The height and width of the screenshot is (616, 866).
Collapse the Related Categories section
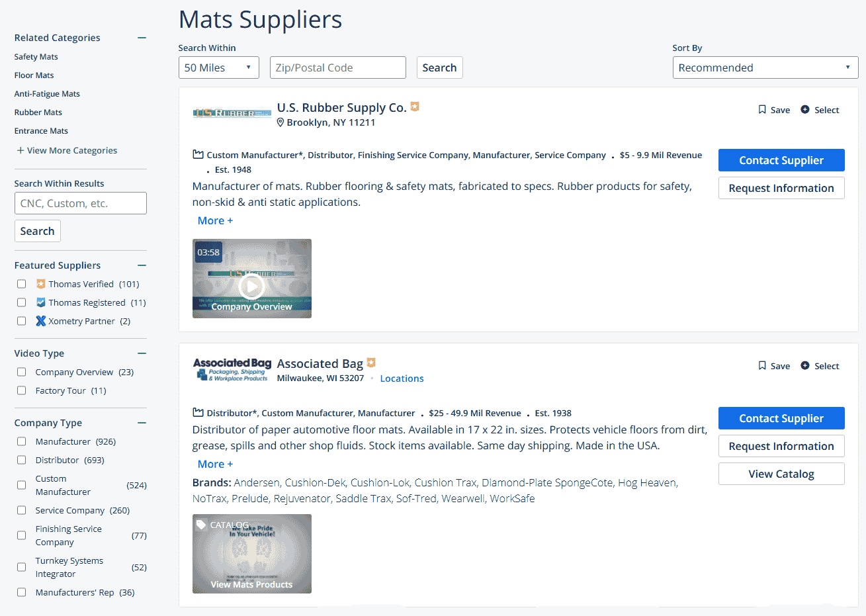(x=142, y=38)
